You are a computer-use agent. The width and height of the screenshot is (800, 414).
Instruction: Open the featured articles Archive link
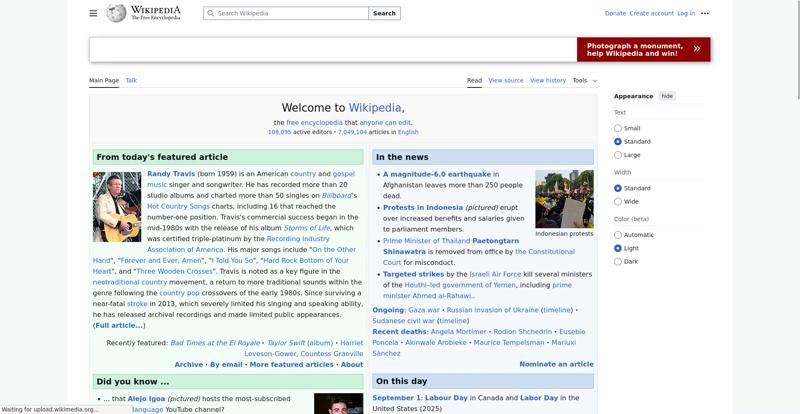(188, 364)
